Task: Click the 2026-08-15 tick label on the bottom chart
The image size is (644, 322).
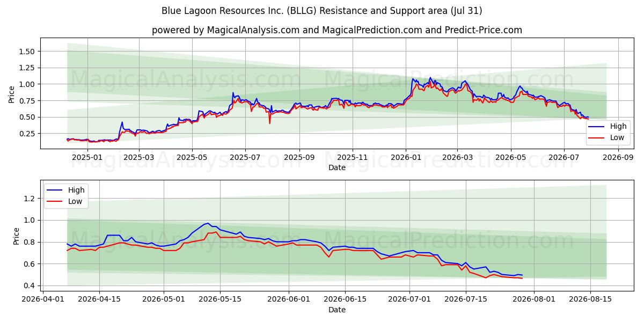Action: (590, 300)
